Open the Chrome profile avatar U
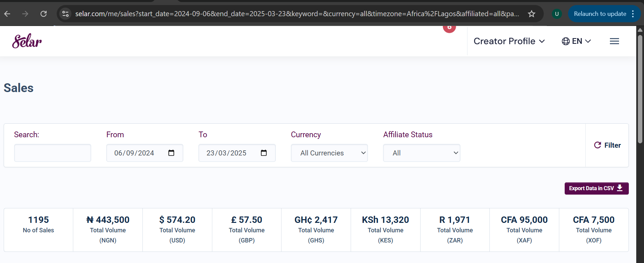The height and width of the screenshot is (263, 644). point(557,14)
